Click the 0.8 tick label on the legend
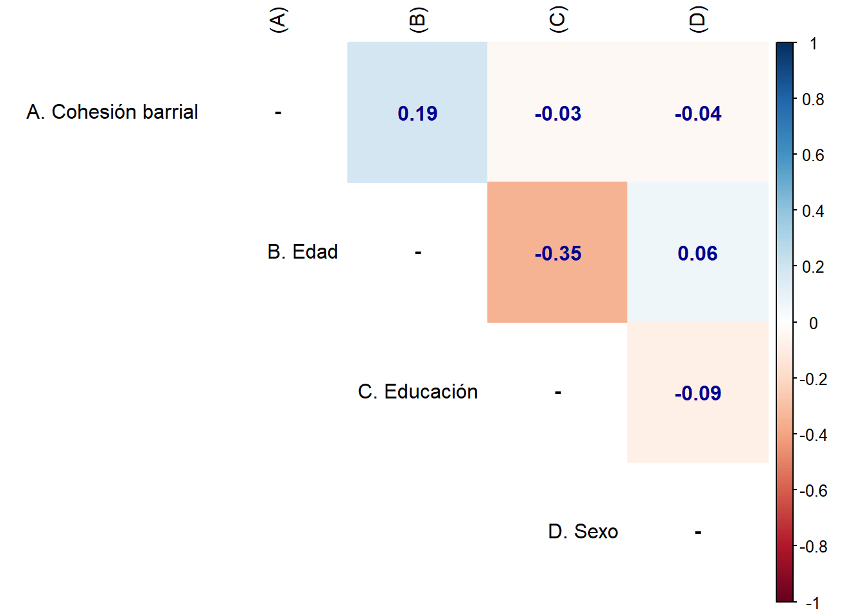 (813, 99)
